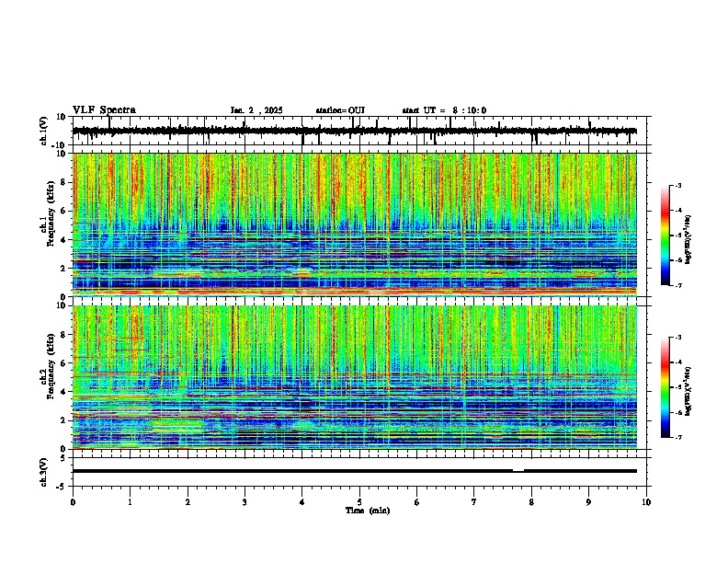Click the ch.1 PSD color scale bar

click(x=665, y=236)
